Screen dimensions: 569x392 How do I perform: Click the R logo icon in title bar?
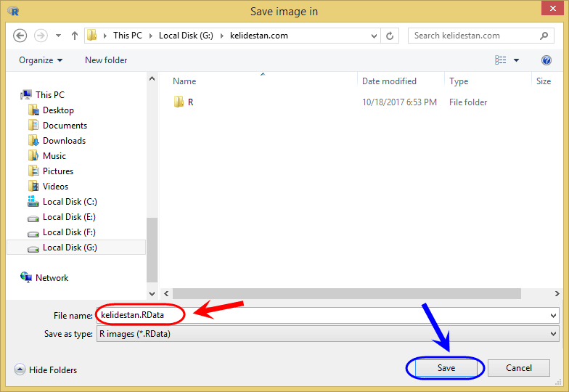tap(13, 12)
